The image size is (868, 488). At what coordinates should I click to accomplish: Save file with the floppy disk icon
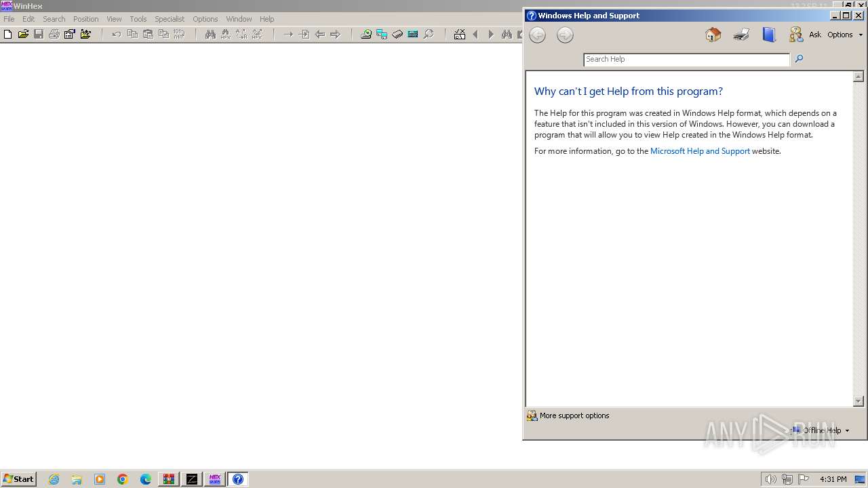39,34
